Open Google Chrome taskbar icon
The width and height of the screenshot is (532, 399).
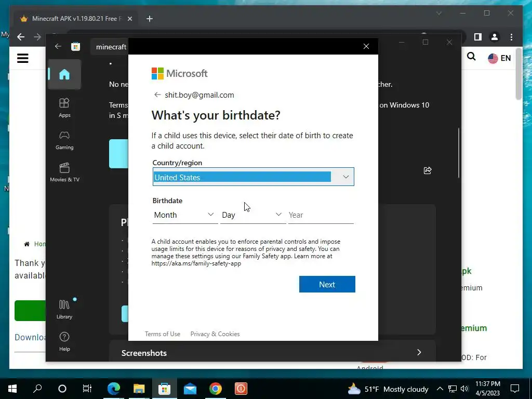coord(216,389)
